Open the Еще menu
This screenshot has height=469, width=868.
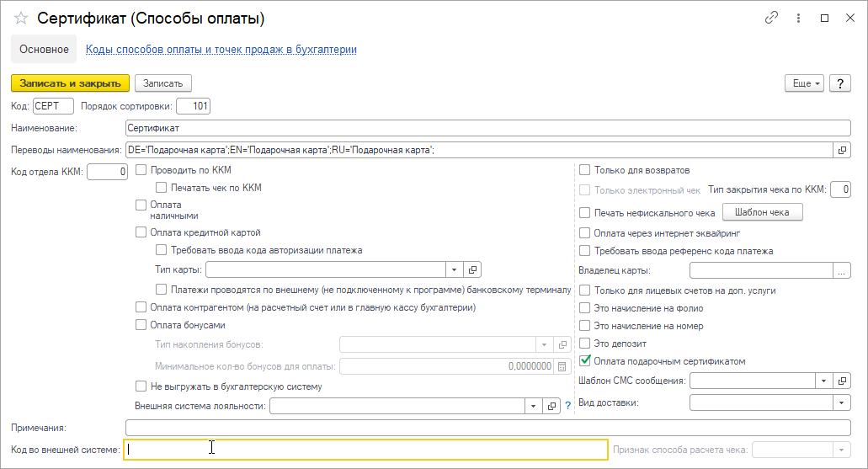pos(804,83)
